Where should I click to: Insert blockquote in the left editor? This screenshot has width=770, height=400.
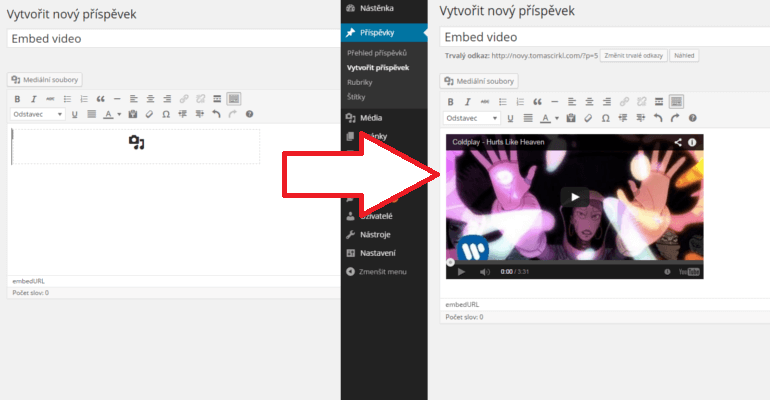pyautogui.click(x=101, y=99)
